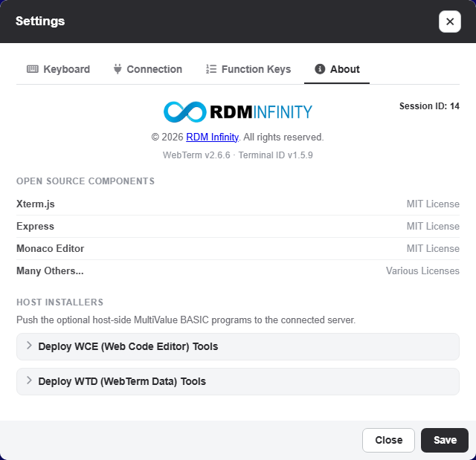This screenshot has height=460, width=476.
Task: Select the Xterm.js component row
Action: pyautogui.click(x=238, y=204)
